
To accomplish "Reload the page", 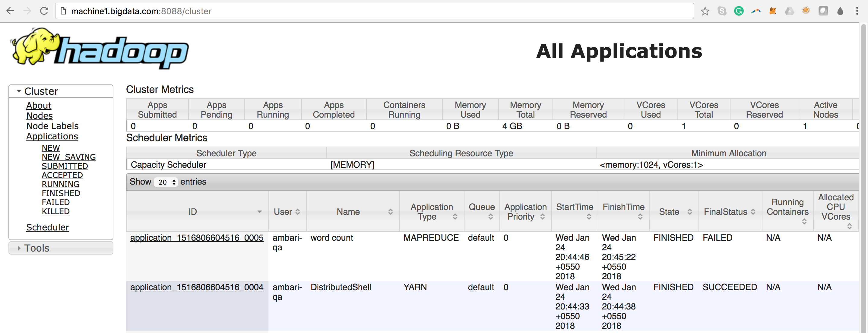I will (44, 11).
